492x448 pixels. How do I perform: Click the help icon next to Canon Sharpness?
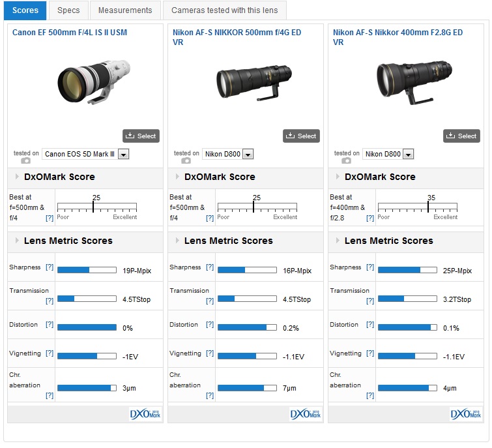click(50, 267)
